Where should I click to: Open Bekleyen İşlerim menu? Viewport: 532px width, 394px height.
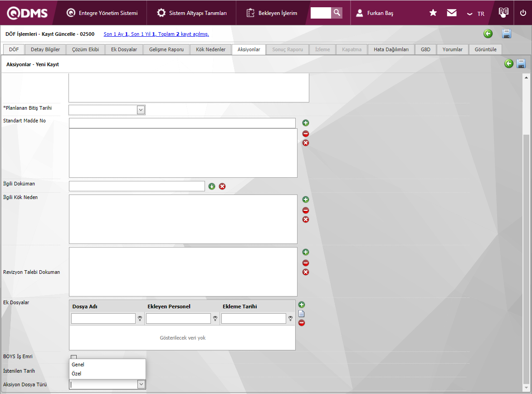[x=272, y=13]
